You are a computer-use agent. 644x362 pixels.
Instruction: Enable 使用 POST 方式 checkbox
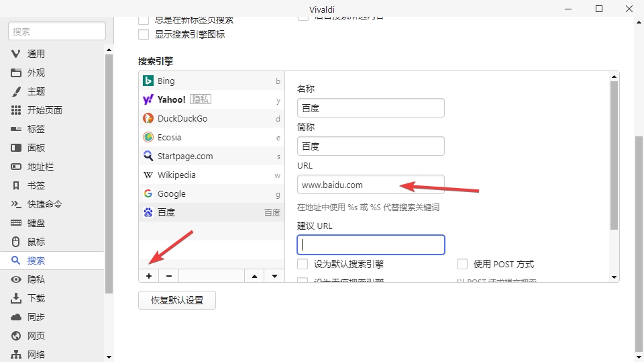[462, 264]
